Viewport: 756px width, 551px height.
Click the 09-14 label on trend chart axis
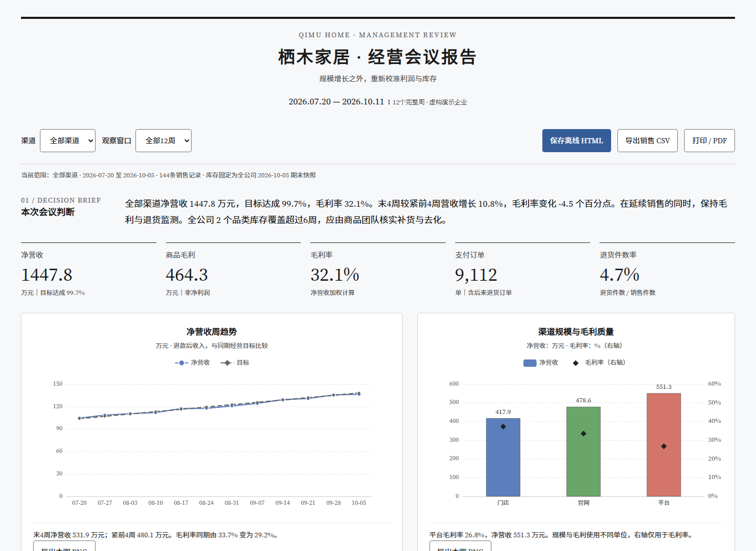click(282, 503)
